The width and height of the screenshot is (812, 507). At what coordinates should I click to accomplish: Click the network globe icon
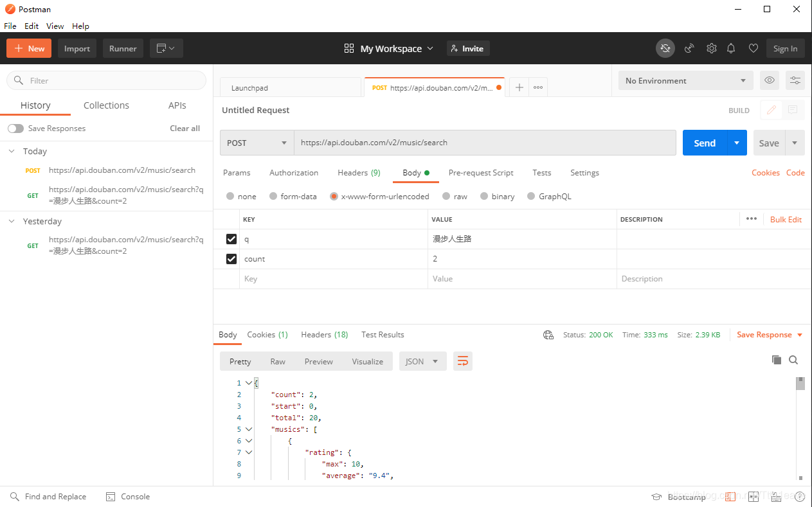(548, 335)
